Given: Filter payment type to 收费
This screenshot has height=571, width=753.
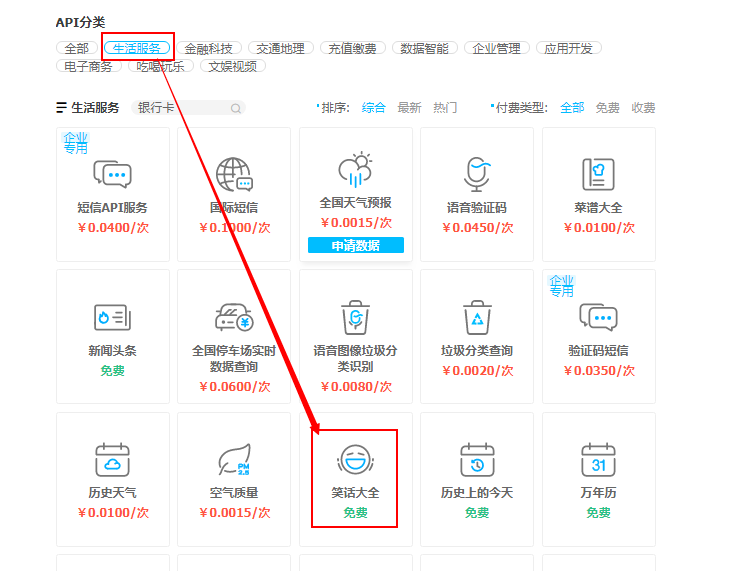Looking at the screenshot, I should [x=643, y=108].
